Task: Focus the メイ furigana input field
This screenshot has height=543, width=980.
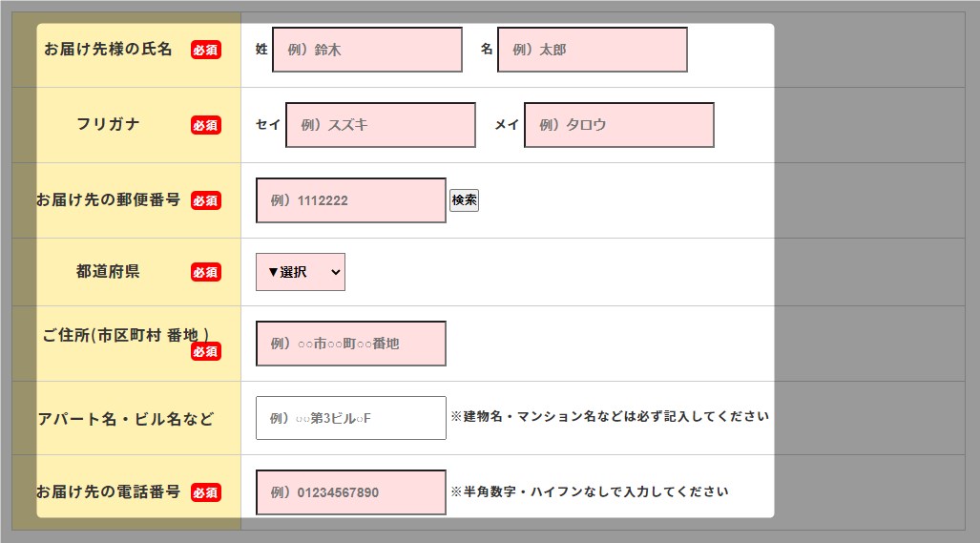Action: tap(618, 125)
